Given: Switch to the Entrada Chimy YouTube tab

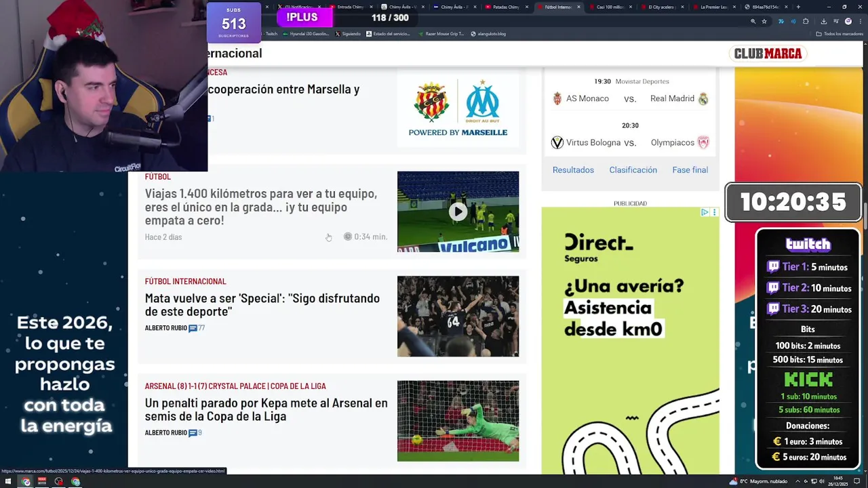Looking at the screenshot, I should [349, 7].
